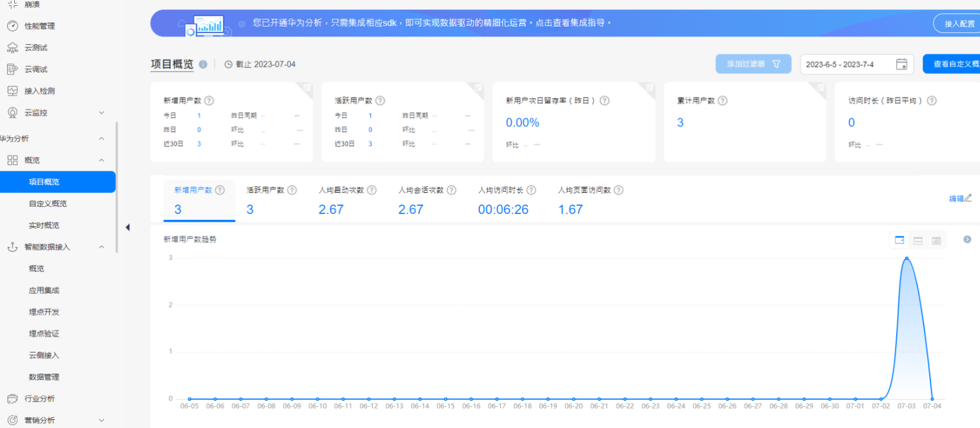The image size is (980, 428).
Task: Open 云侧接入 in the sidebar
Action: (x=44, y=355)
